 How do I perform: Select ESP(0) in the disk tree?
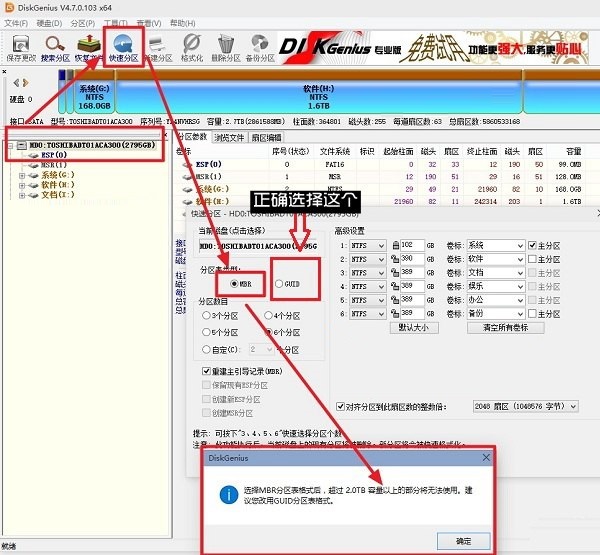54,155
